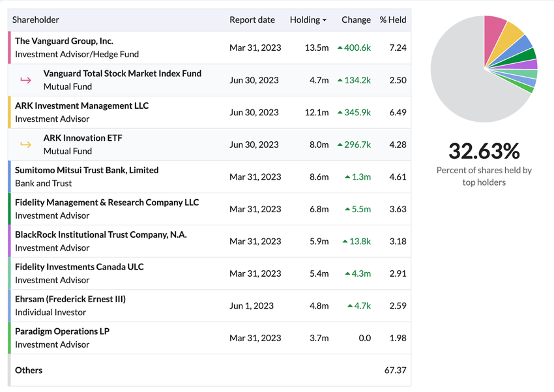Sort table by Change column header
This screenshot has width=554, height=392.
(x=356, y=20)
